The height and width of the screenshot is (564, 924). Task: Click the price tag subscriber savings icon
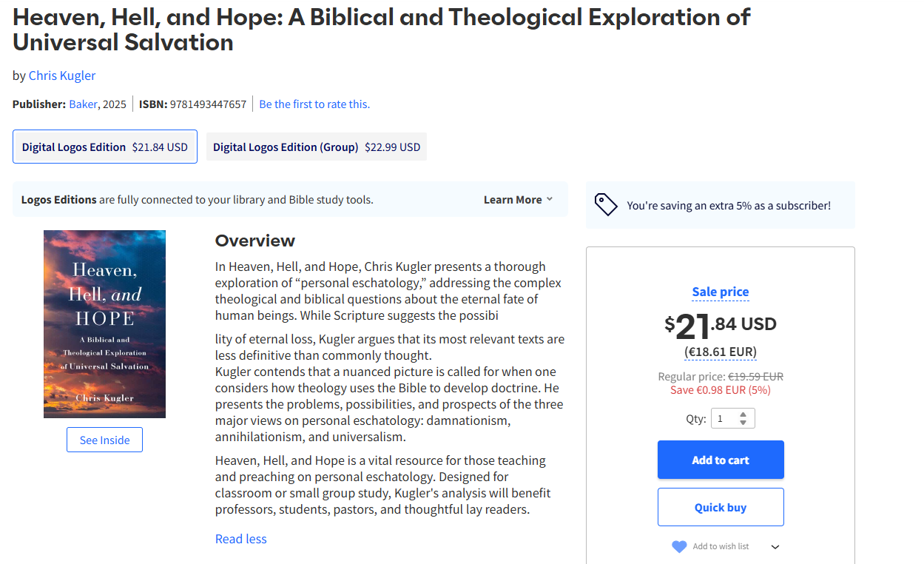[606, 205]
